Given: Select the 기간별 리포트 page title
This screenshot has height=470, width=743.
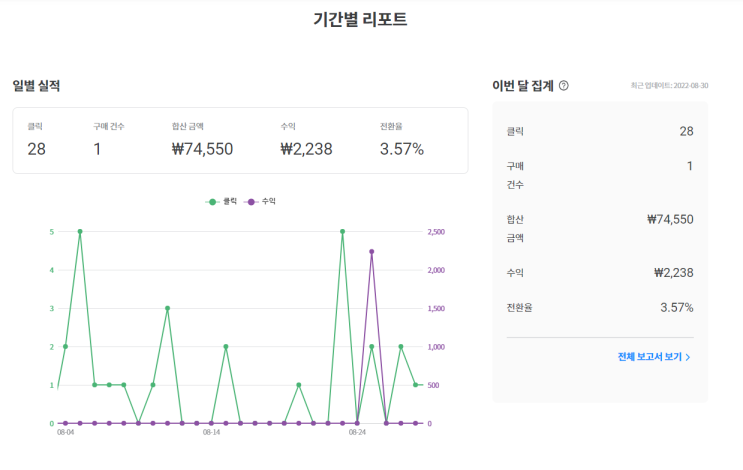Looking at the screenshot, I should pos(360,19).
